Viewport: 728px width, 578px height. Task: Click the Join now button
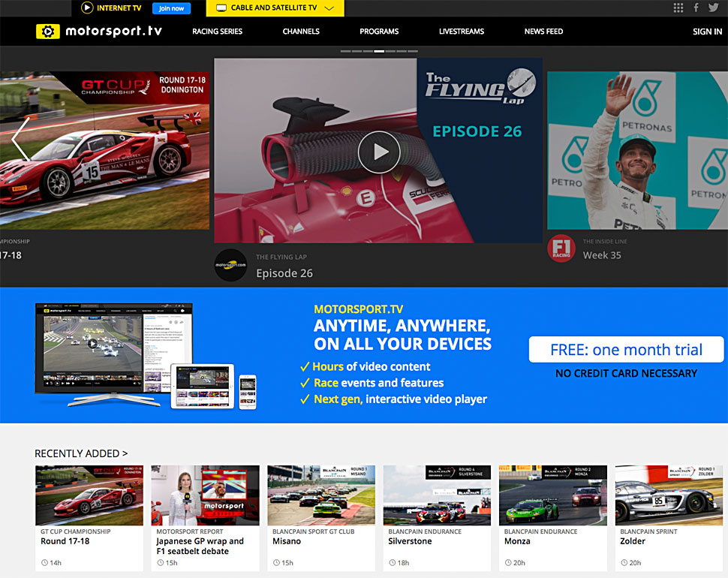tap(171, 8)
